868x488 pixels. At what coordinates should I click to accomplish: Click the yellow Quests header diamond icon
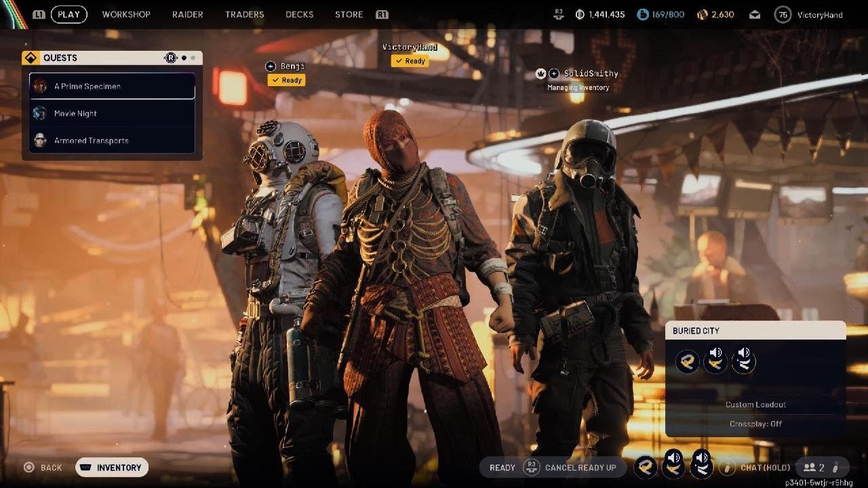pyautogui.click(x=29, y=58)
